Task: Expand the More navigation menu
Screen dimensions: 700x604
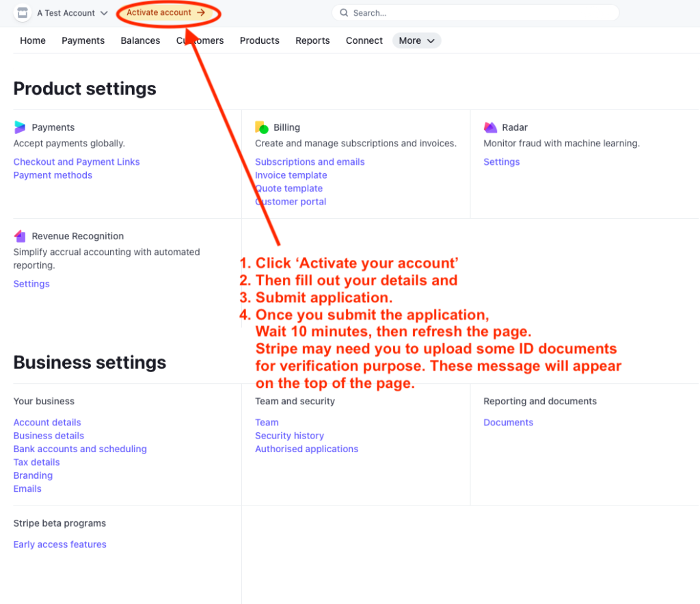Action: pyautogui.click(x=416, y=40)
